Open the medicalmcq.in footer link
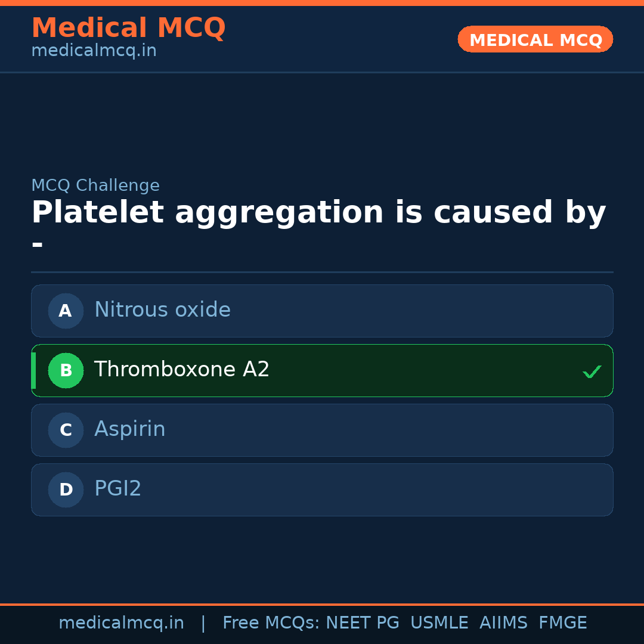This screenshot has height=644, width=644. click(x=122, y=622)
